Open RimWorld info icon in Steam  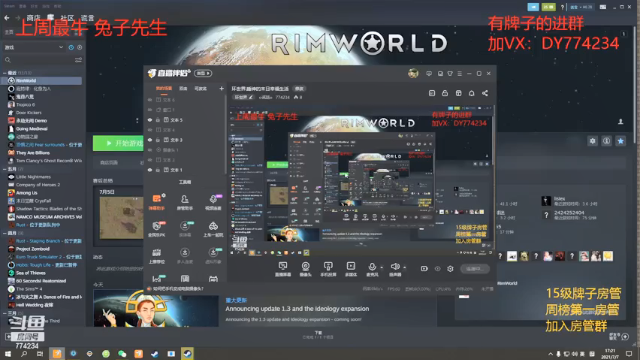point(607,141)
